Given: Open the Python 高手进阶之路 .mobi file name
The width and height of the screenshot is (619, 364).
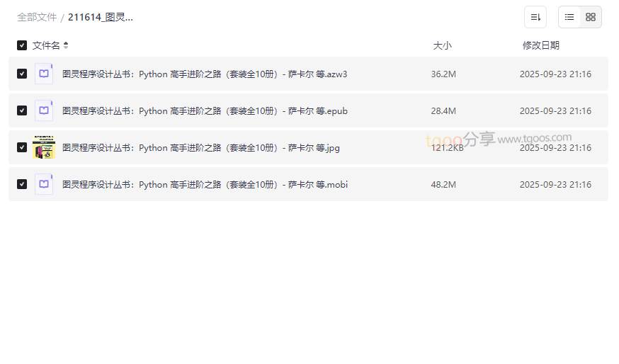Looking at the screenshot, I should 205,184.
